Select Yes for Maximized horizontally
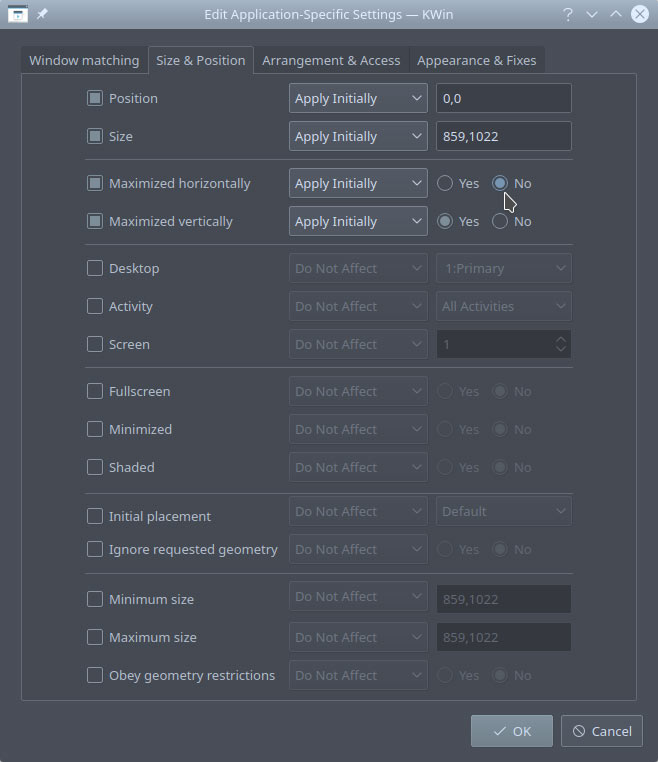 pos(446,183)
